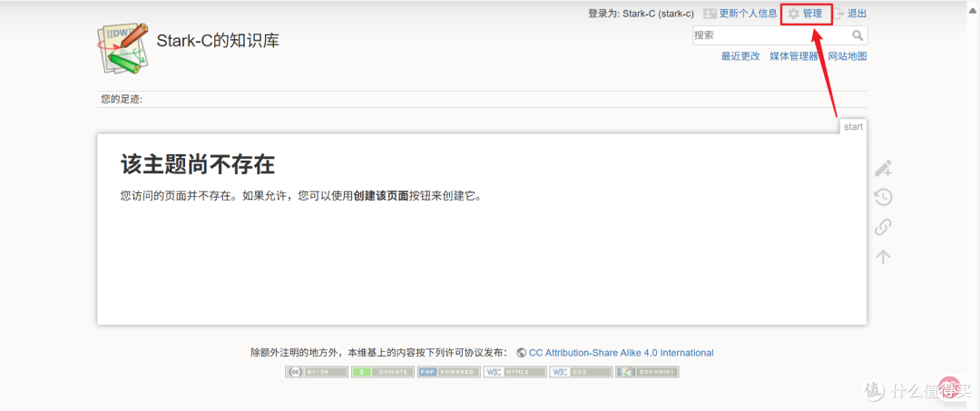Click the W3C HTML5 badge

click(515, 372)
